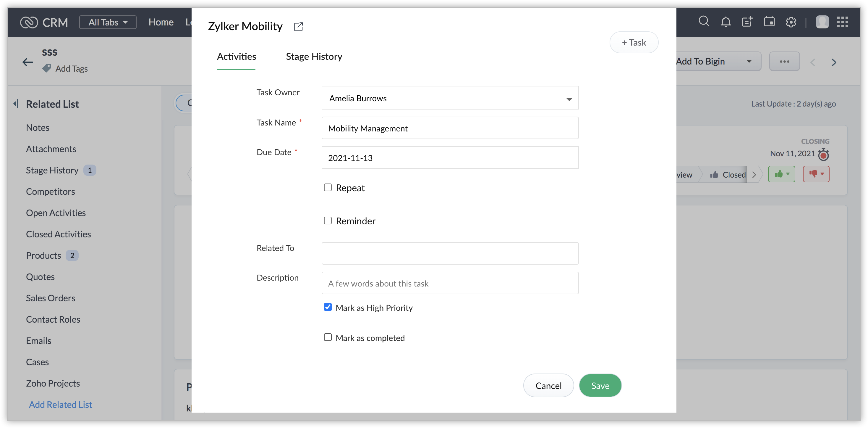Expand the Task Owner dropdown
This screenshot has height=428, width=868.
pyautogui.click(x=569, y=99)
